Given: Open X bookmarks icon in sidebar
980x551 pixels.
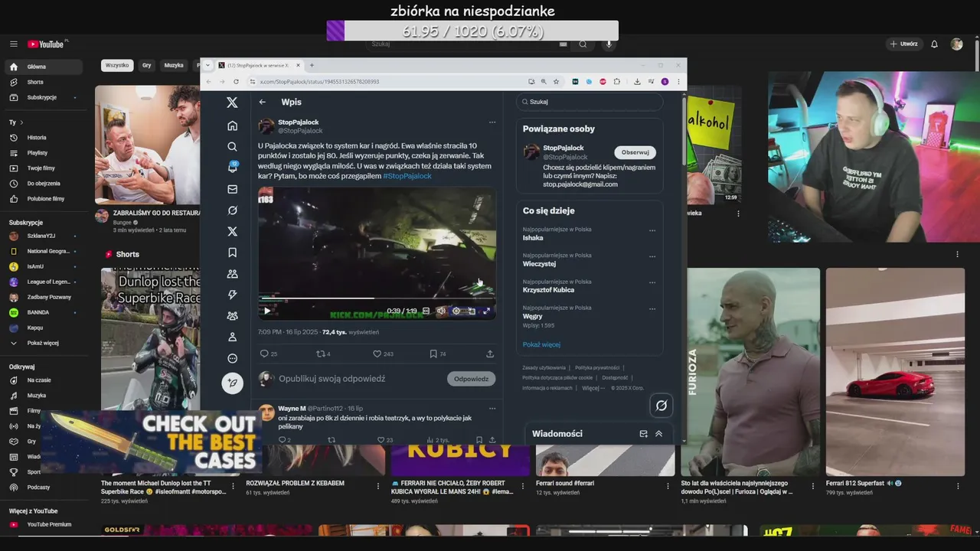Looking at the screenshot, I should [233, 253].
